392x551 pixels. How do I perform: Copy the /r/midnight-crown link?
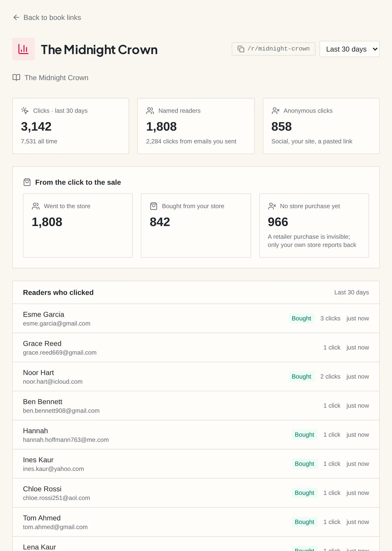tap(274, 49)
